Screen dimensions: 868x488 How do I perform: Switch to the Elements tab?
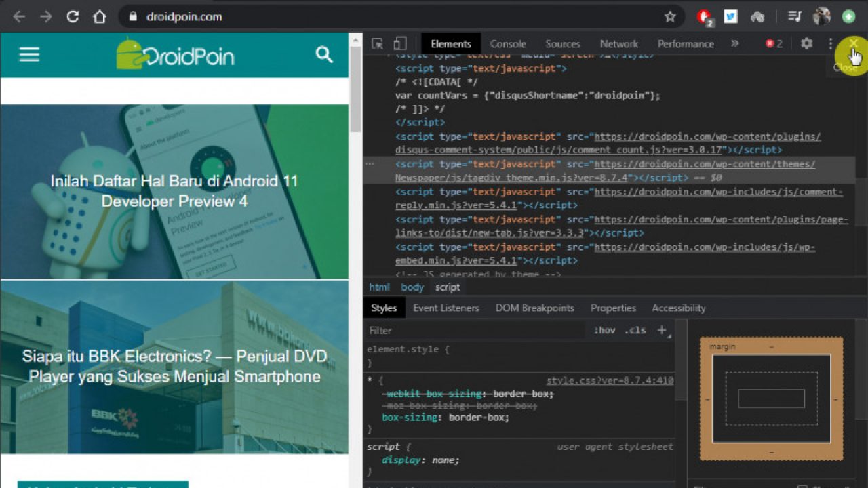point(451,43)
